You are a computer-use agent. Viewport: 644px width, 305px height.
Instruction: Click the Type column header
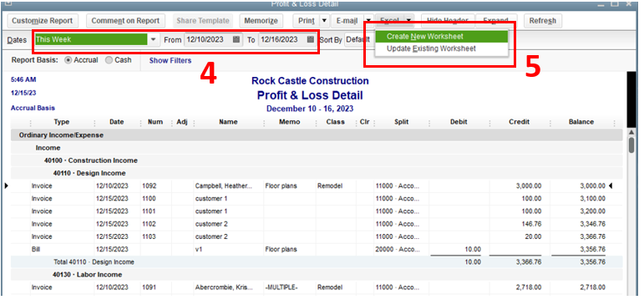pyautogui.click(x=62, y=122)
